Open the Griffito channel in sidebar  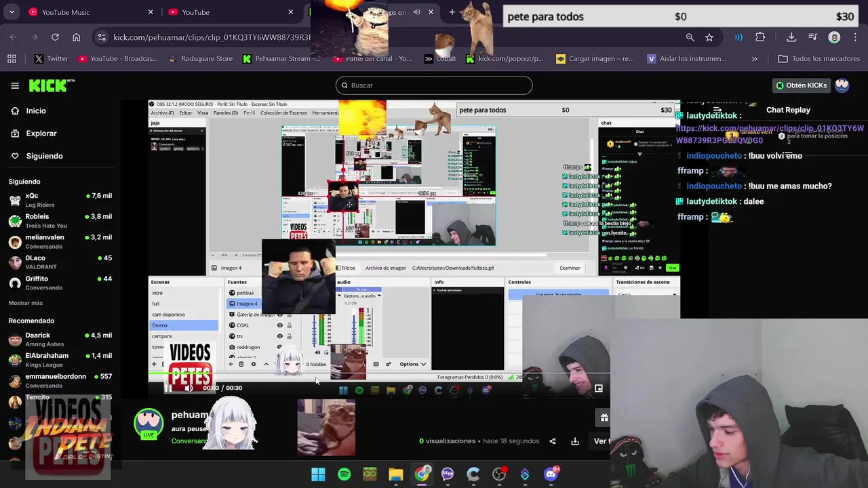pyautogui.click(x=60, y=283)
